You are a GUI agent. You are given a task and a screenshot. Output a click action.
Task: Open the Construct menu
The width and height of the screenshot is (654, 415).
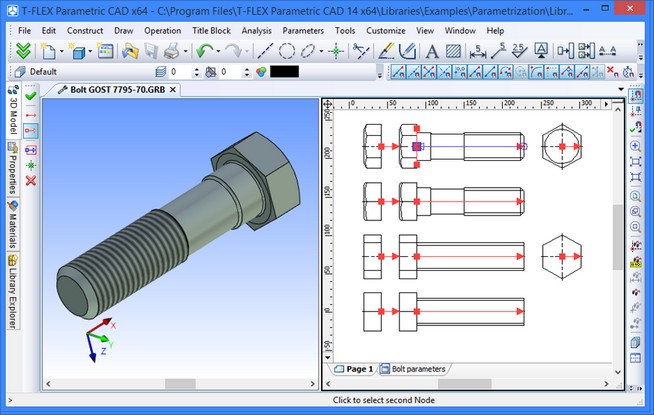pos(86,31)
